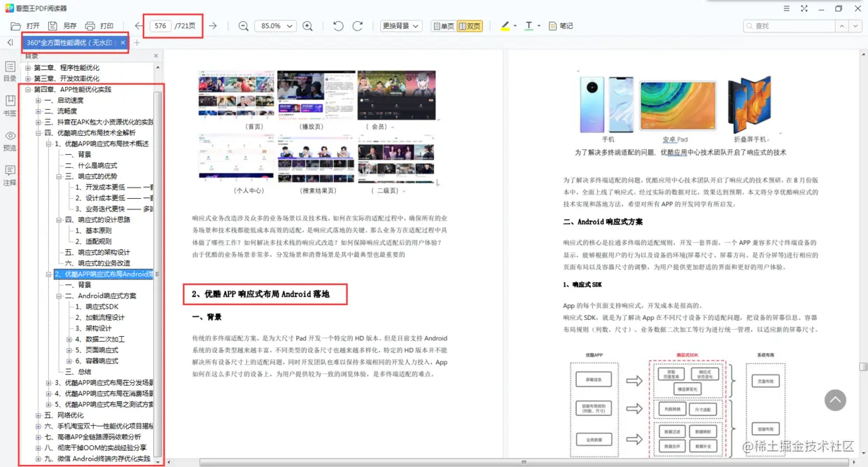Jump to 五、响应式的架构设计 outline entry

tap(97, 252)
